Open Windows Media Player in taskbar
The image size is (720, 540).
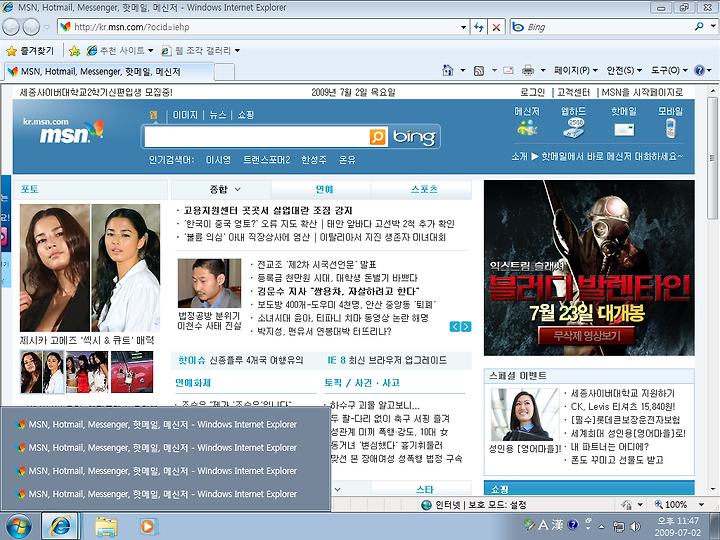pyautogui.click(x=148, y=526)
